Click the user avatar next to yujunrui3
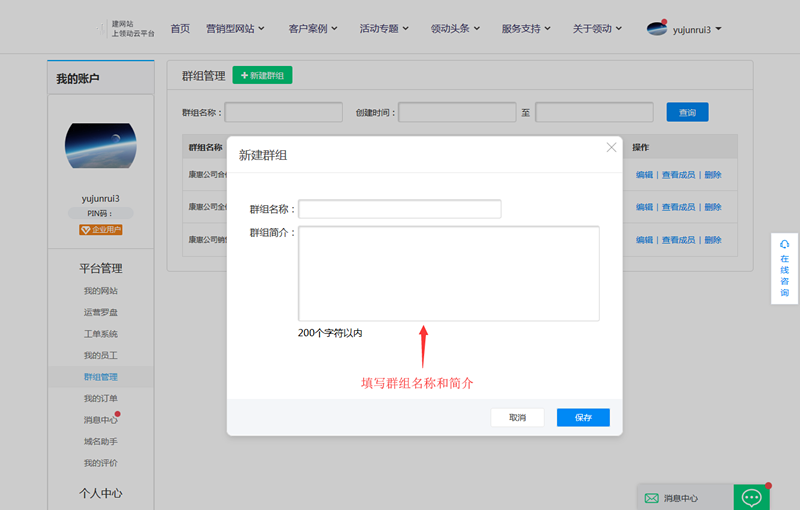Image resolution: width=800 pixels, height=510 pixels. click(656, 29)
